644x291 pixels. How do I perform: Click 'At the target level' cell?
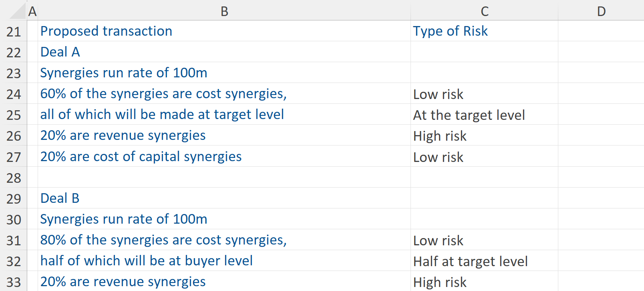[469, 115]
